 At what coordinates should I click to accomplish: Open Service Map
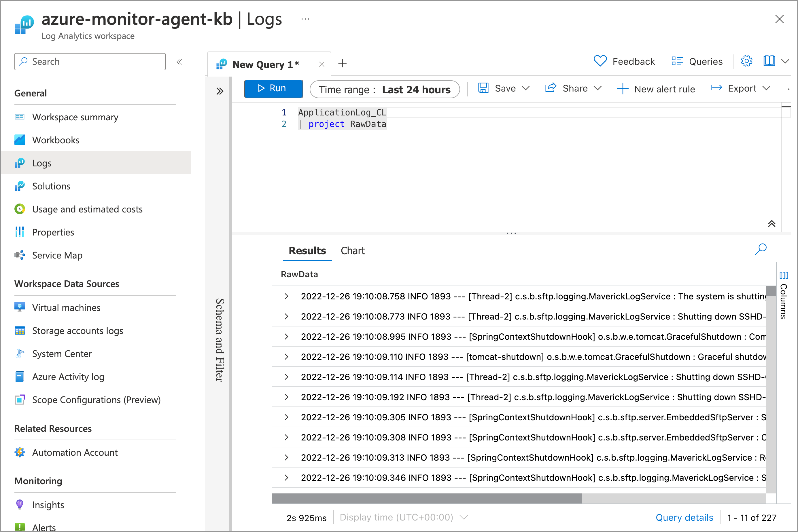(57, 255)
